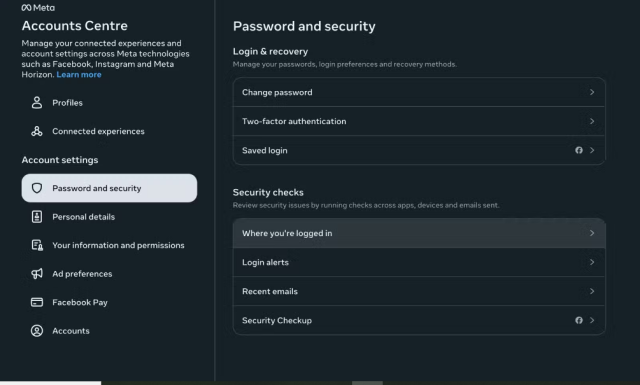Follow the Learn more link
Screen dimensions: 640x385
click(x=79, y=74)
